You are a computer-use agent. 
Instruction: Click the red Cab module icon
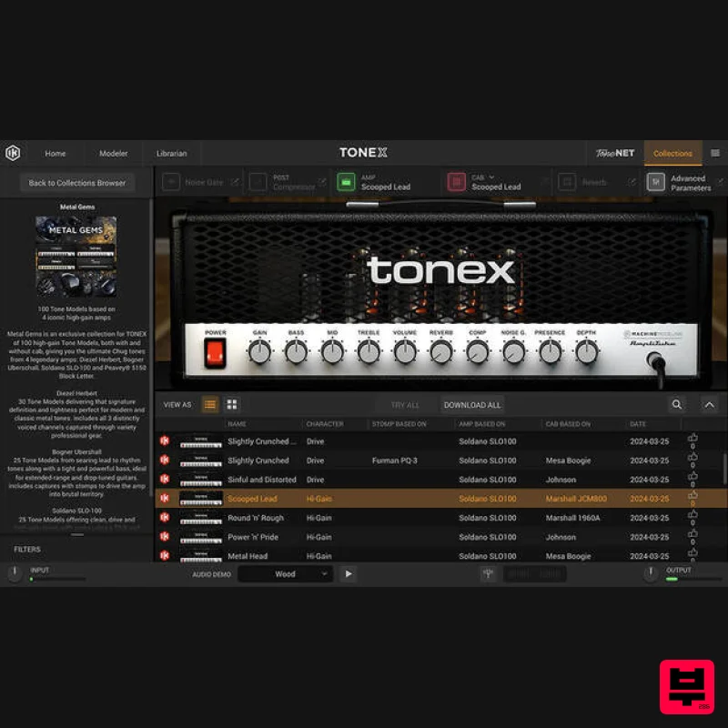[457, 182]
